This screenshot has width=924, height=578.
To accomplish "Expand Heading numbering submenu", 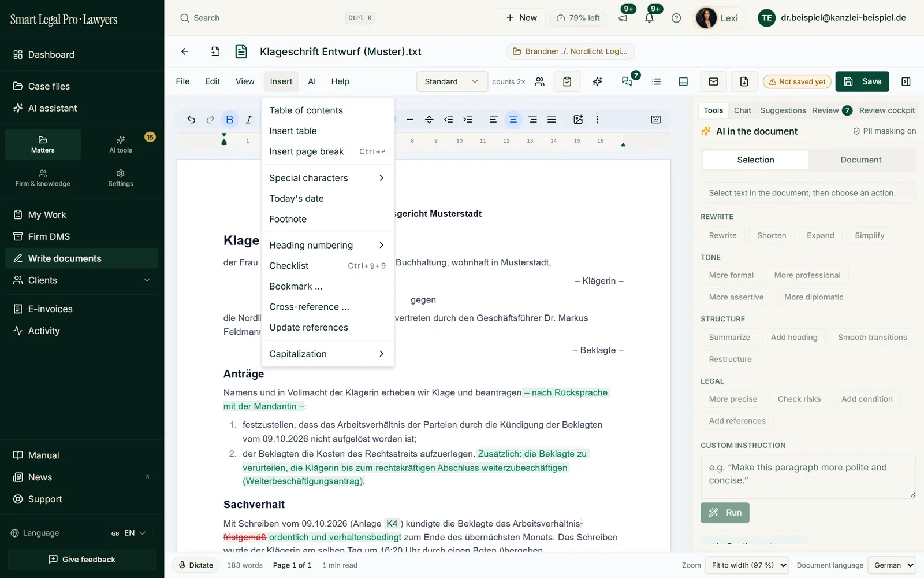I will tap(327, 245).
